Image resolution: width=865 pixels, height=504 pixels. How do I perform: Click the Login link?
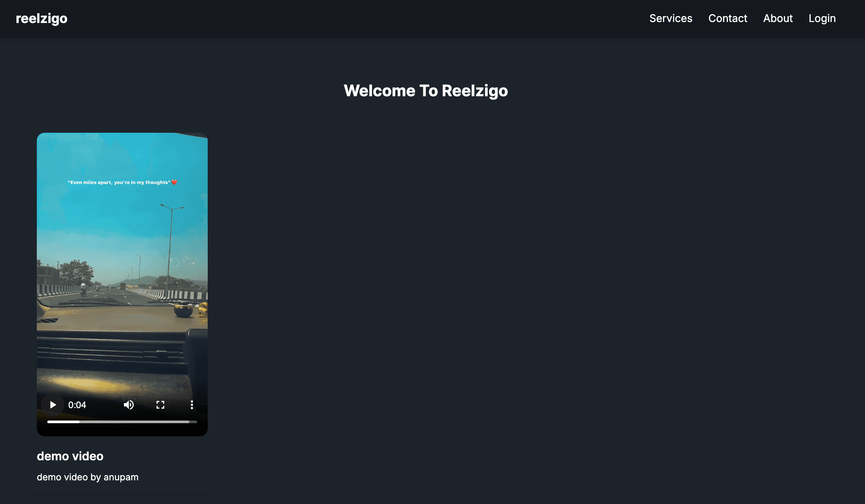pyautogui.click(x=822, y=18)
